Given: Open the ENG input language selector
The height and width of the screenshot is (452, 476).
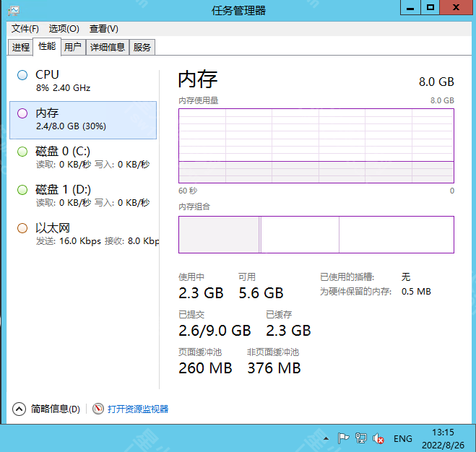Looking at the screenshot, I should 403,438.
